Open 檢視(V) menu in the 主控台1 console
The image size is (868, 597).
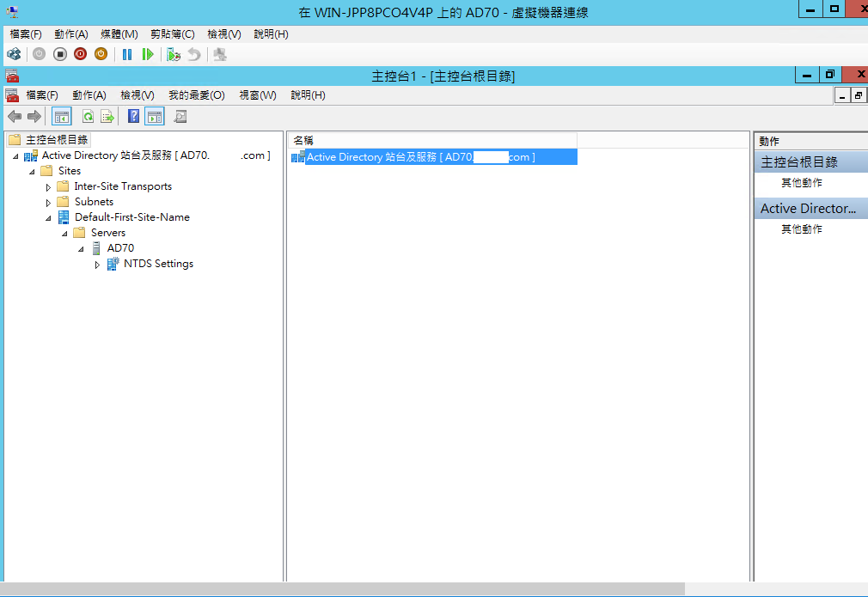[138, 95]
